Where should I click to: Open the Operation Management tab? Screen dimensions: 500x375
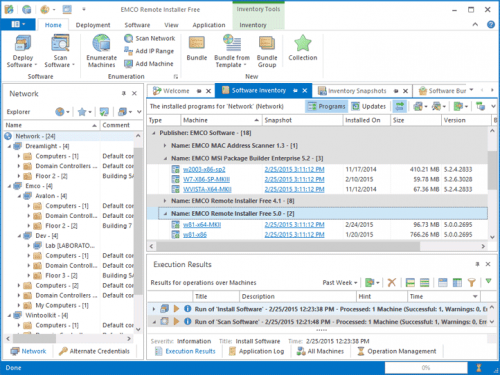coord(397,351)
